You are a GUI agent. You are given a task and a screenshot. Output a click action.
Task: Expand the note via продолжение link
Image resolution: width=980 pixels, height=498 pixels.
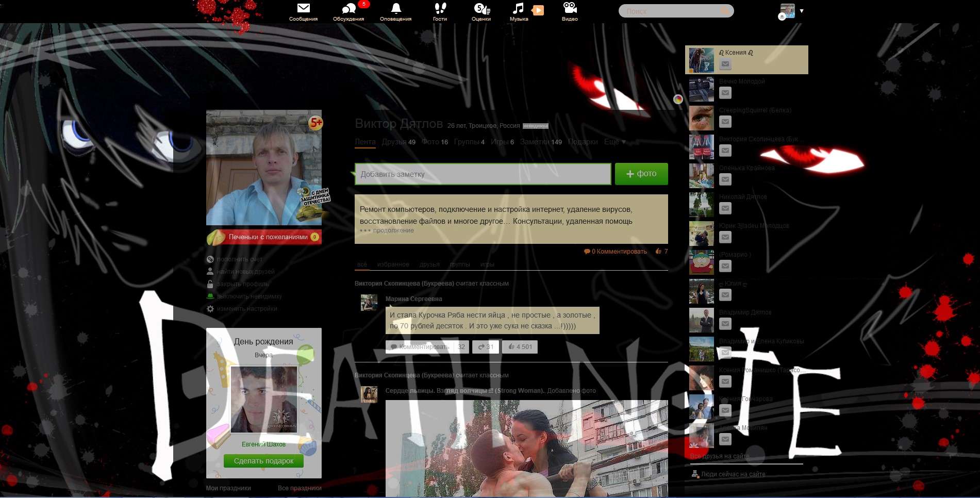click(394, 230)
